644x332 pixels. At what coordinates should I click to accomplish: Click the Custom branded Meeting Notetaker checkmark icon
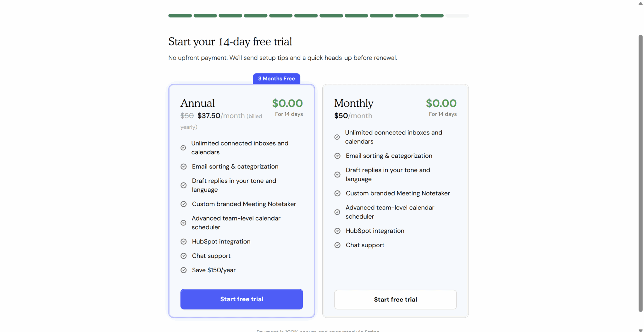click(x=183, y=204)
